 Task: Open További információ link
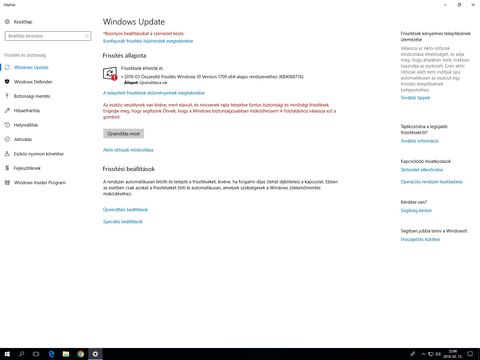point(420,141)
